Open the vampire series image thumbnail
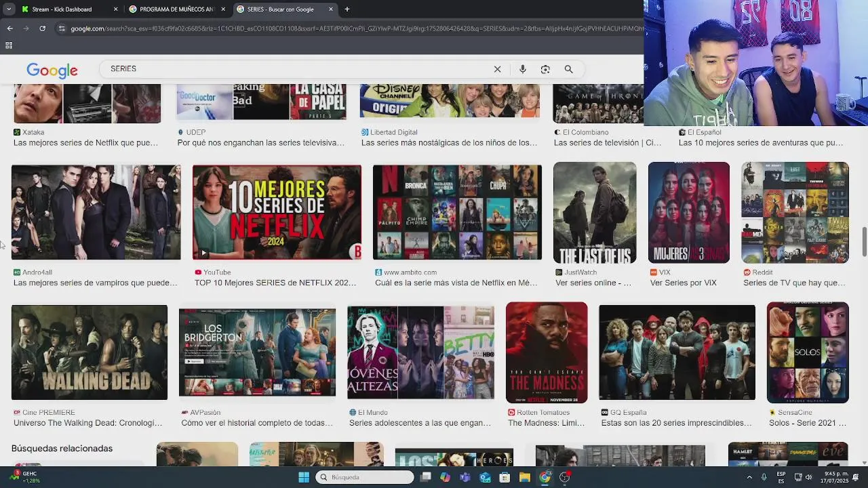Viewport: 868px width, 488px height. (96, 212)
